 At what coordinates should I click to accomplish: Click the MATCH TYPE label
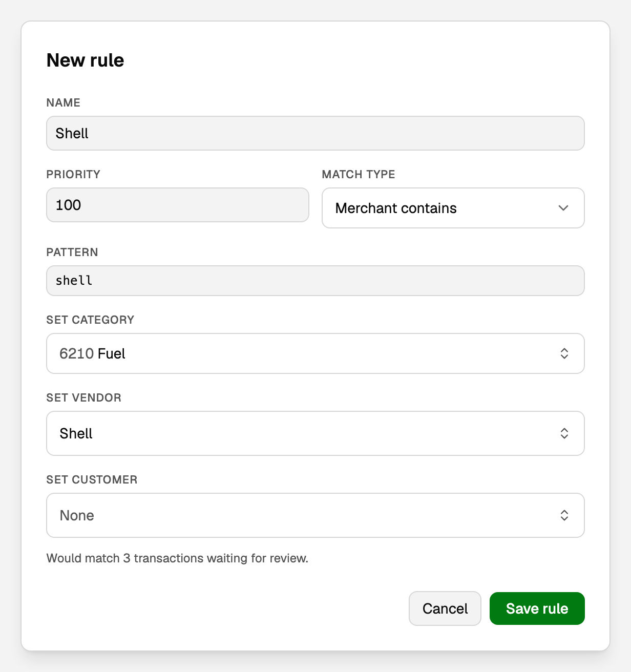coord(359,175)
